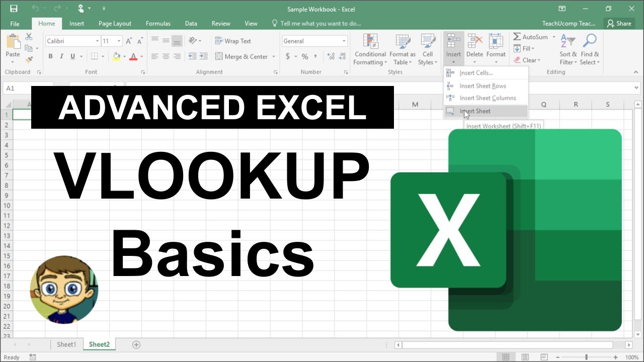
Task: Click the Decrease Decimal icon
Action: (x=343, y=56)
